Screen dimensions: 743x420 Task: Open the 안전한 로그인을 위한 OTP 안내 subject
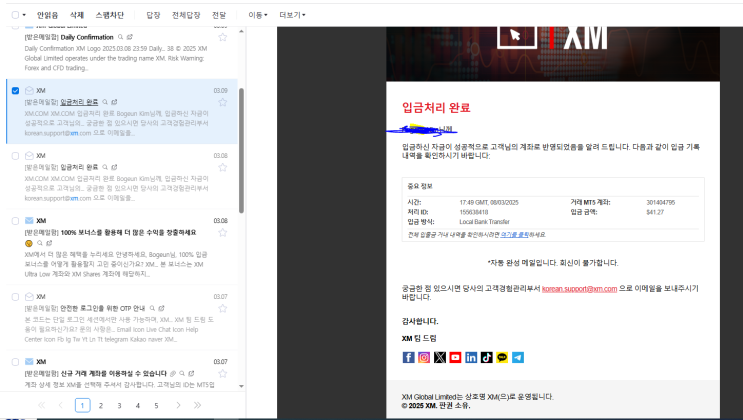click(x=103, y=308)
